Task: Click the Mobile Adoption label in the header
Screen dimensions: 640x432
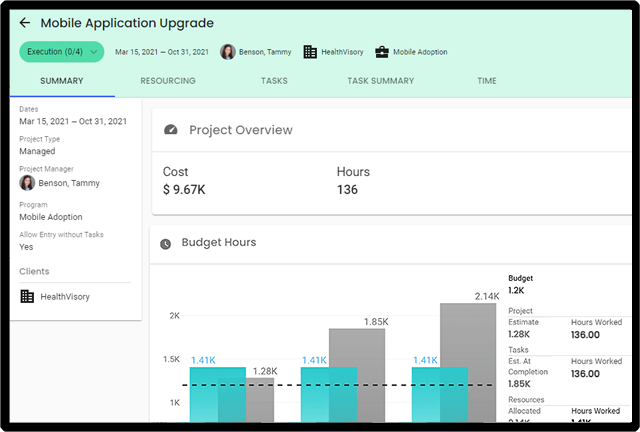Action: [420, 52]
